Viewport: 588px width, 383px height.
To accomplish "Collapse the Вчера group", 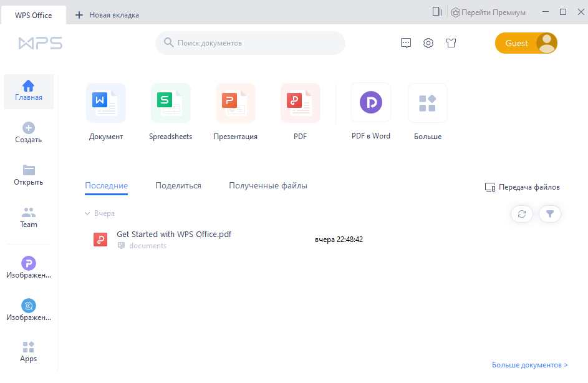I will point(87,213).
